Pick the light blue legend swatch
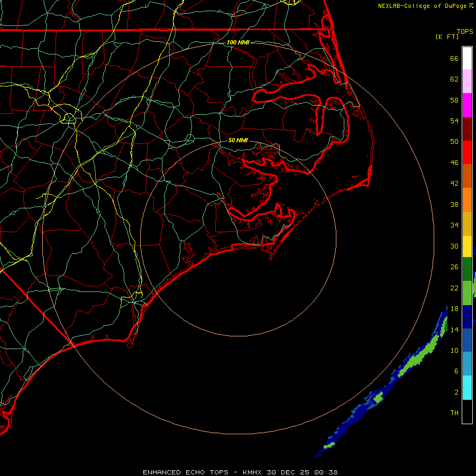The image size is (476, 476). 467,364
